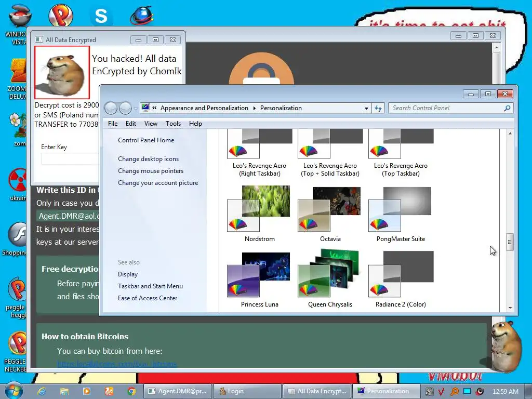Click the search magnifier icon in Control Panel
Screen dimensions: 532x399
click(507, 108)
